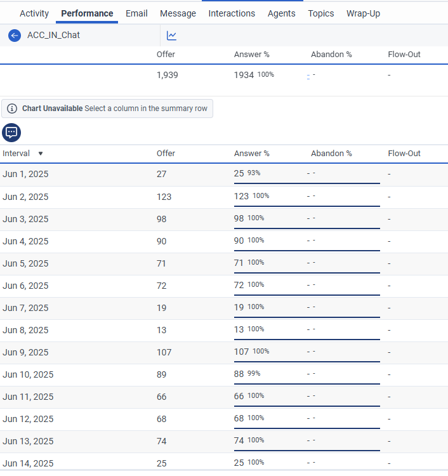Click the Jun 14, 2025 interval row
This screenshot has height=476, width=448.
pos(28,463)
